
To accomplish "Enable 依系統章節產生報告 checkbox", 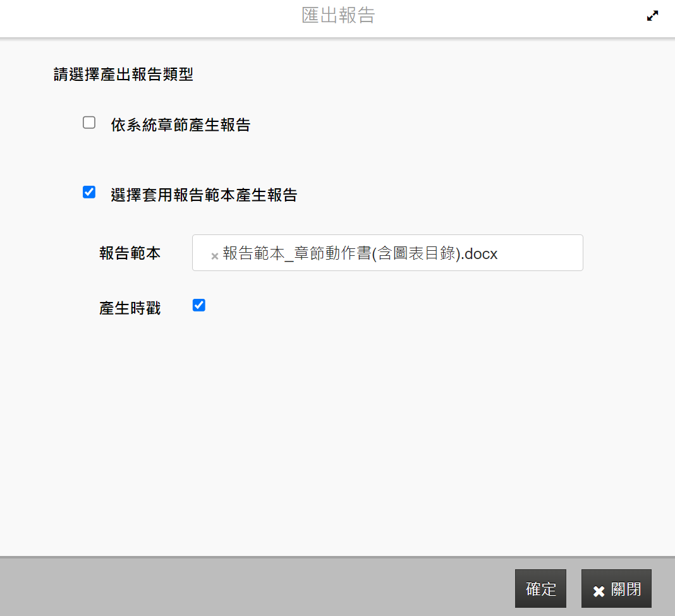I will click(89, 123).
